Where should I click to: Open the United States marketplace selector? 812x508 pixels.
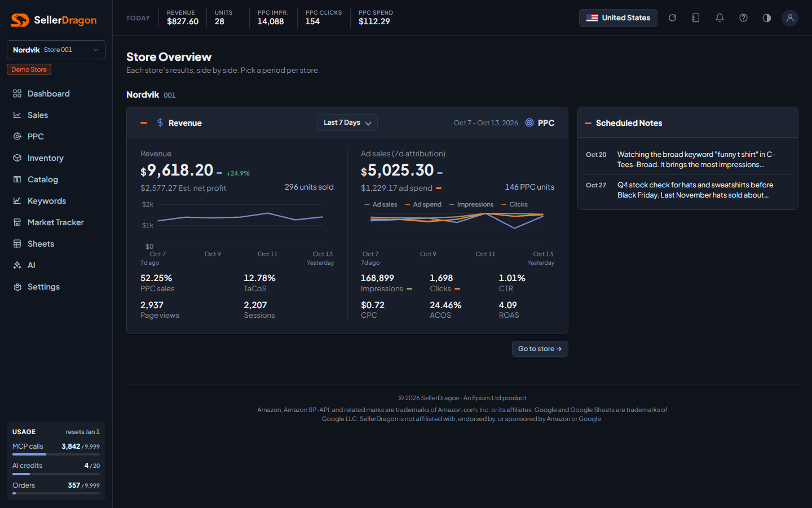[x=618, y=18]
